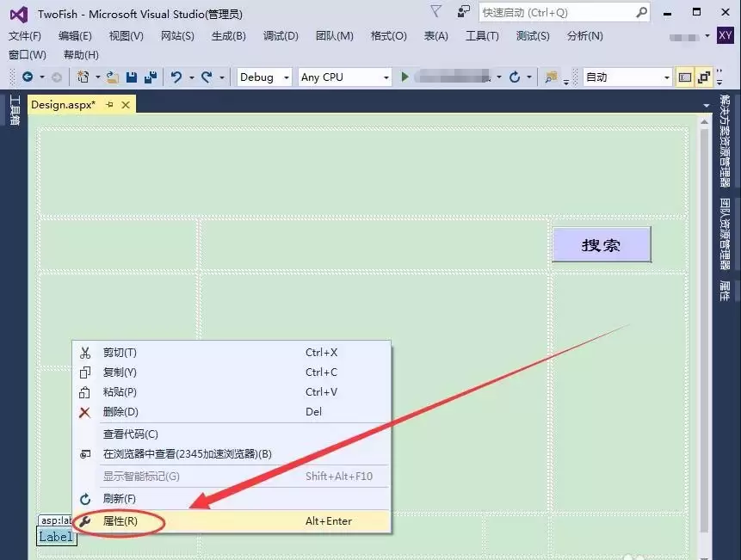Viewport: 741px width, 560px height.
Task: Click the Undo toolbar icon
Action: pos(175,77)
